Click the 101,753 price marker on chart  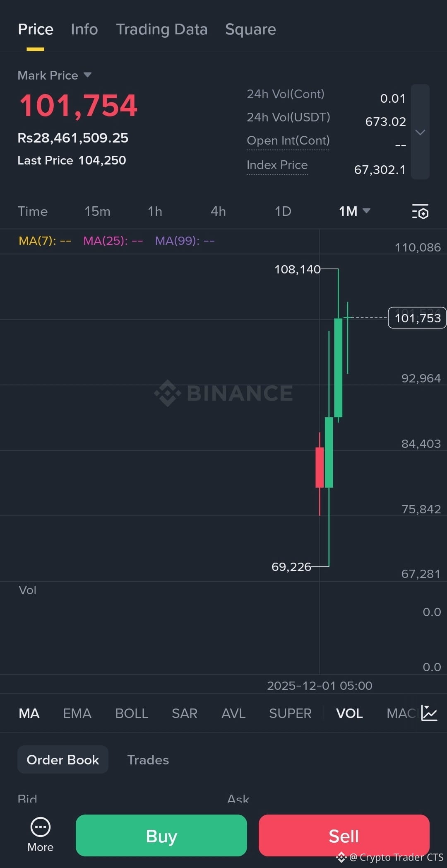(x=417, y=318)
